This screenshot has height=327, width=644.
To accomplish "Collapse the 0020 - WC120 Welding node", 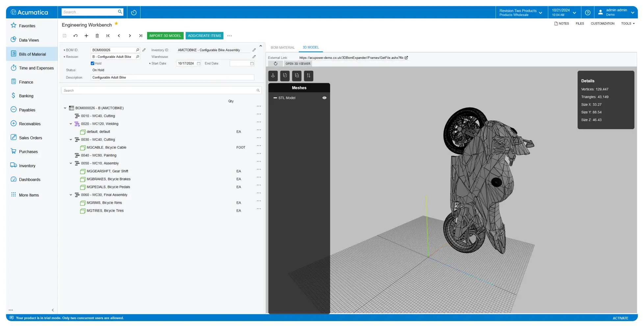I will point(70,124).
